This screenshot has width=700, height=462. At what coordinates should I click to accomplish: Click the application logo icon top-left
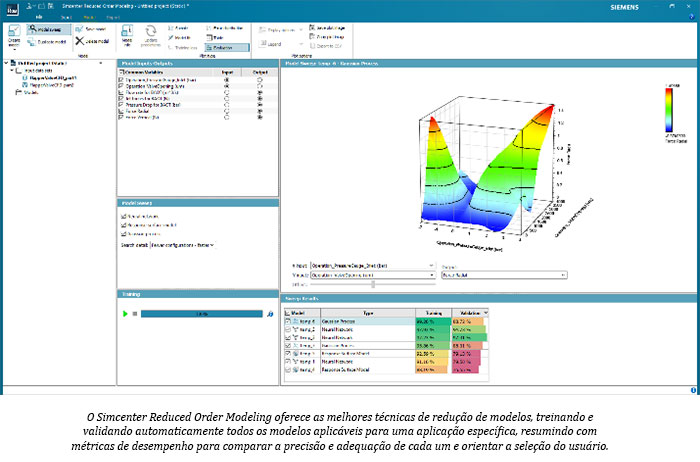pos(13,8)
